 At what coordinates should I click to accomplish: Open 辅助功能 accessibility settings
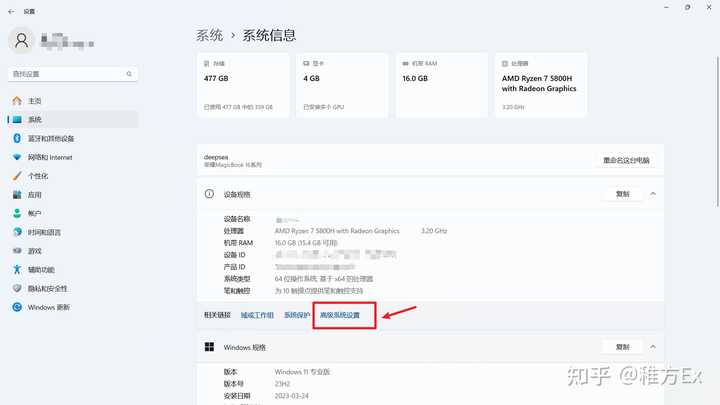point(73,270)
